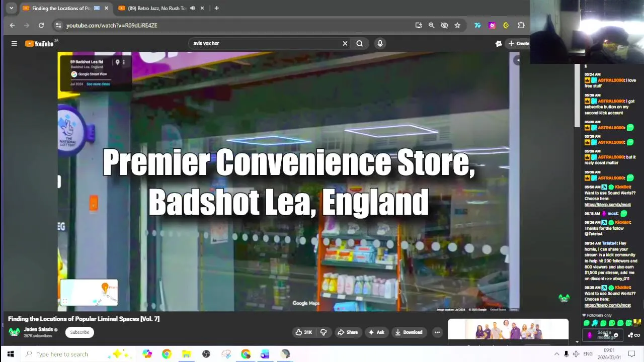The image size is (644, 362).
Task: Download the video
Action: tap(409, 332)
